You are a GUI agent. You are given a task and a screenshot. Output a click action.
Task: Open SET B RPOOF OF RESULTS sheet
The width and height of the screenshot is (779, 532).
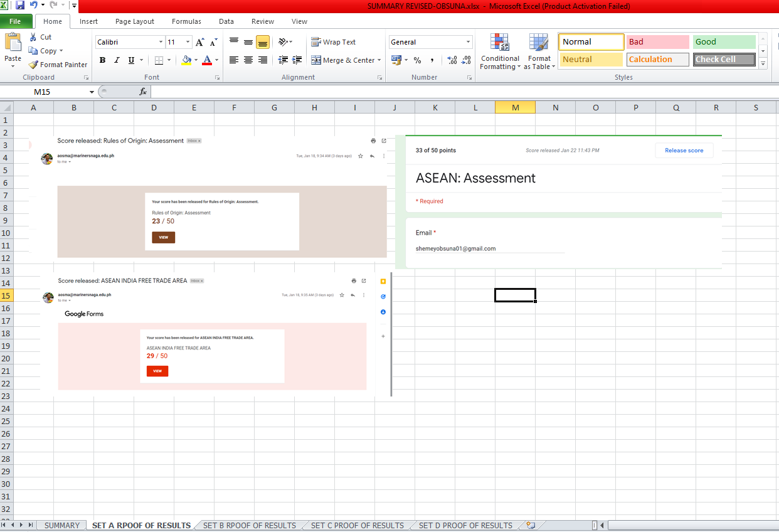pos(249,526)
